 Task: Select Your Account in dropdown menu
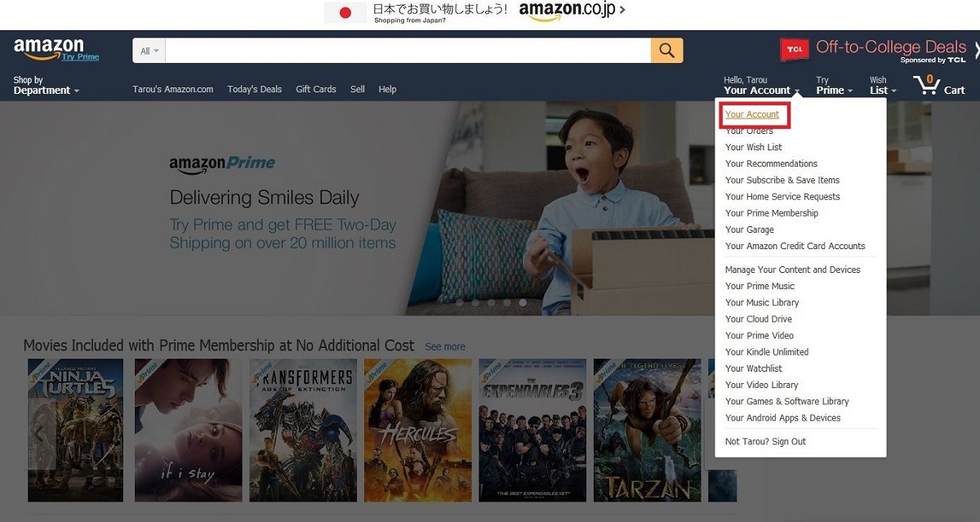coord(752,114)
